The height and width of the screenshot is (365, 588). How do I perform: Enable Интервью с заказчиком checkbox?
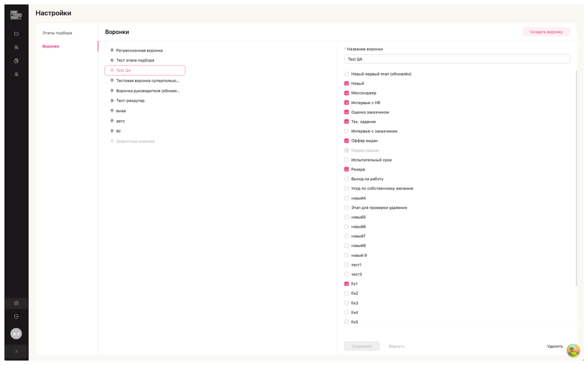pos(347,131)
